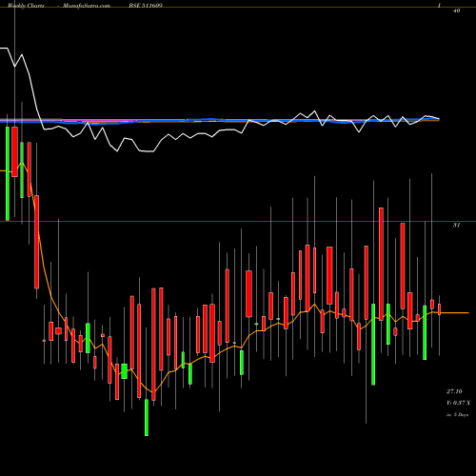Click the '31' price axis label
Screen dimensions: 476x476
[456, 226]
